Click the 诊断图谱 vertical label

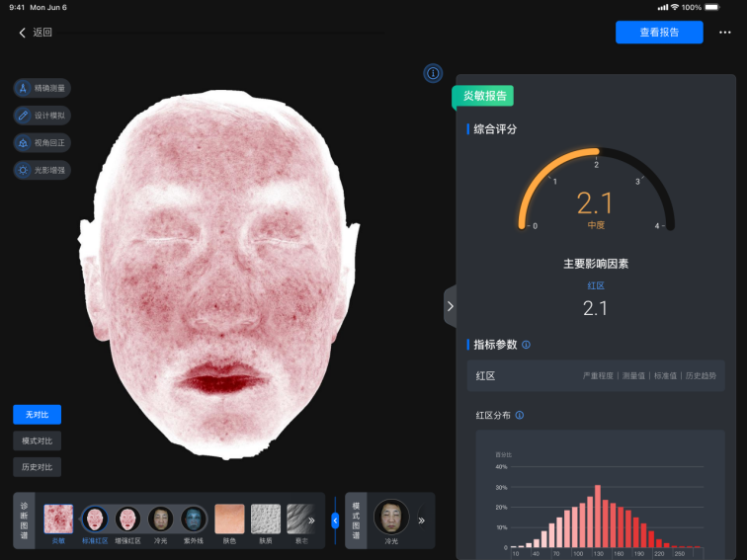24,520
